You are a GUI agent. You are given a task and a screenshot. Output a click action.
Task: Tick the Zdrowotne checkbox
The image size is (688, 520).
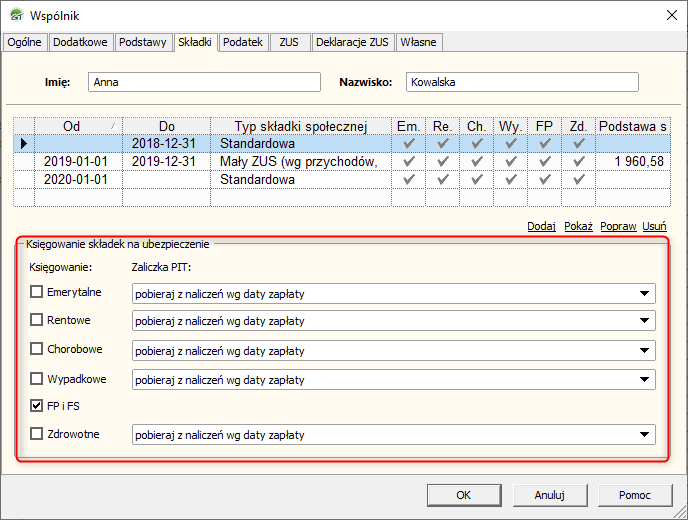click(37, 435)
